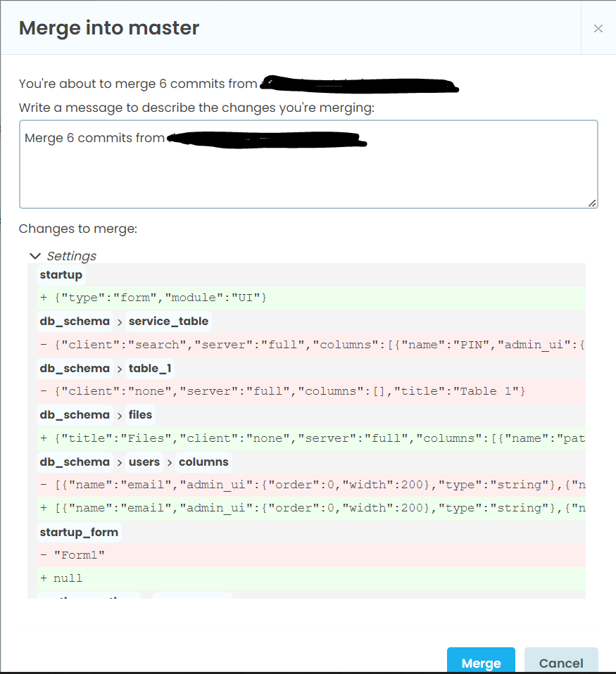Select the startup setting label

(61, 274)
